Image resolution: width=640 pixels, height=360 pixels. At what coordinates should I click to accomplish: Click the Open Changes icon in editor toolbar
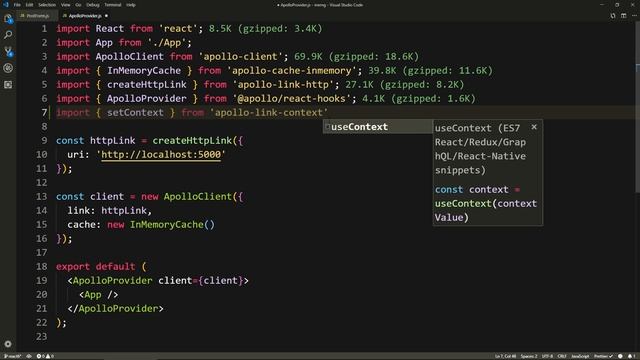tap(613, 16)
